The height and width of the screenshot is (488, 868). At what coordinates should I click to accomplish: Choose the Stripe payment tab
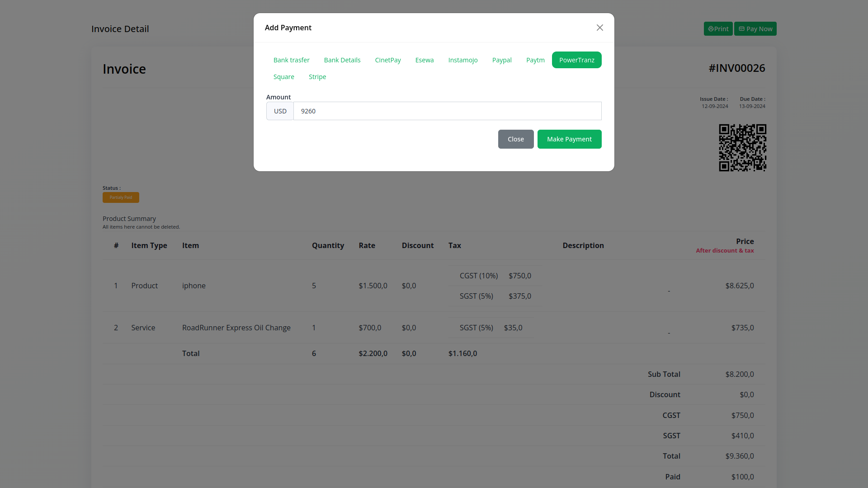pos(317,77)
